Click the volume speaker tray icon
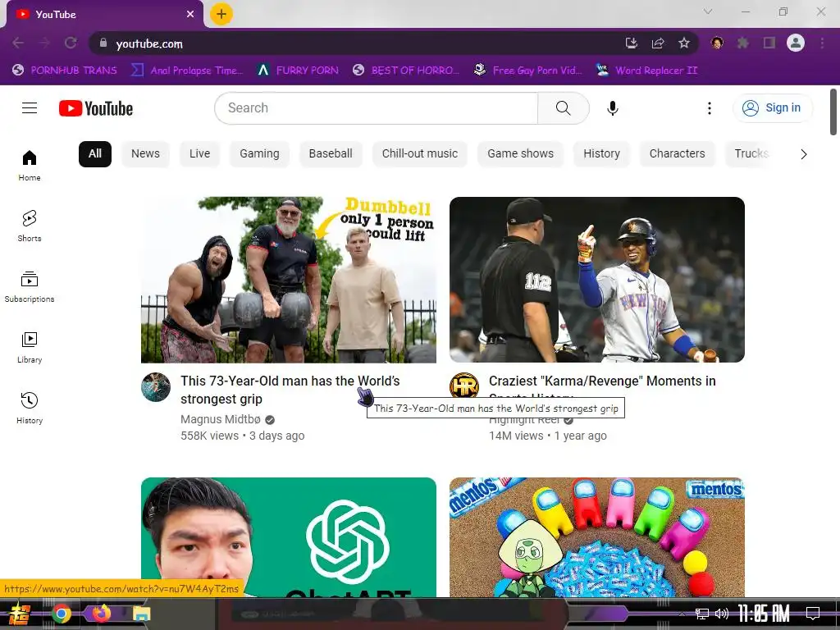840x630 pixels. [722, 614]
